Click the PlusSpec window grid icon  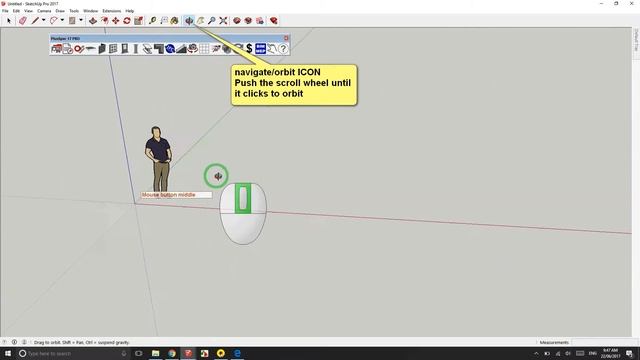(x=113, y=49)
